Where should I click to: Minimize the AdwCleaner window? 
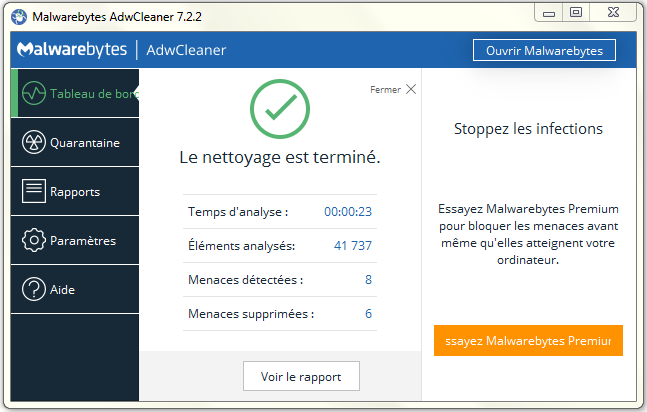[549, 14]
